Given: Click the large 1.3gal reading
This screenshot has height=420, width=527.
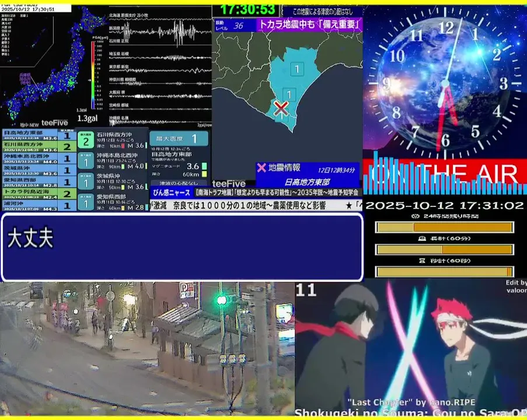Looking at the screenshot, I should tap(88, 118).
